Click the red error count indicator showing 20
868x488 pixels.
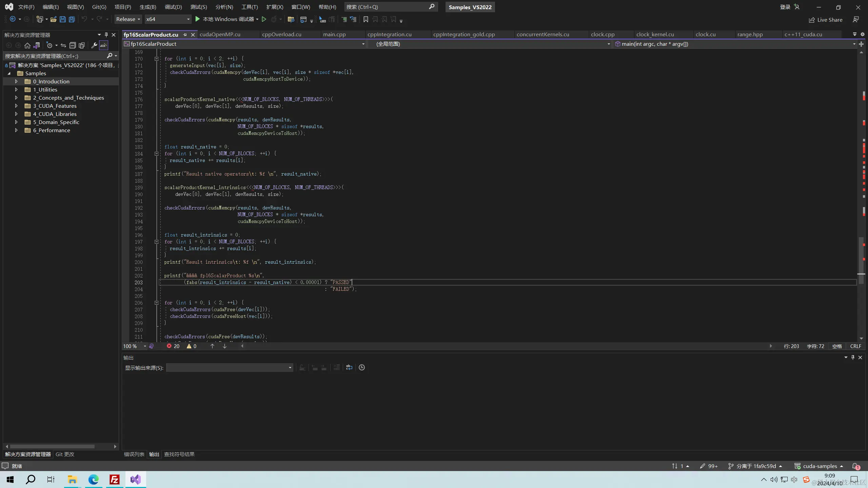[173, 346]
